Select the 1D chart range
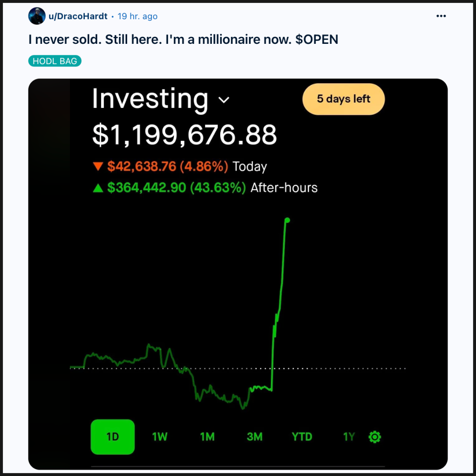This screenshot has width=476, height=476. 113,437
